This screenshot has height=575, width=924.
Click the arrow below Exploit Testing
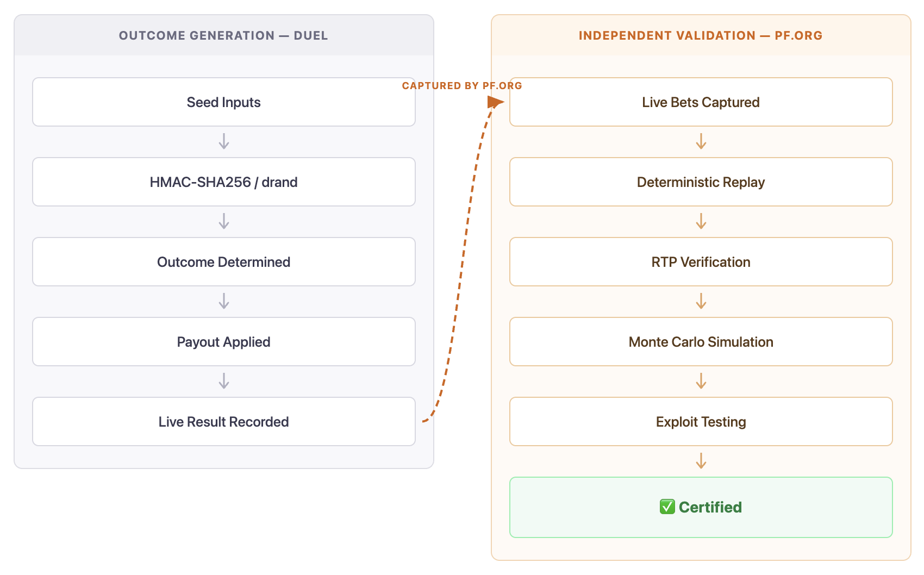pos(701,461)
